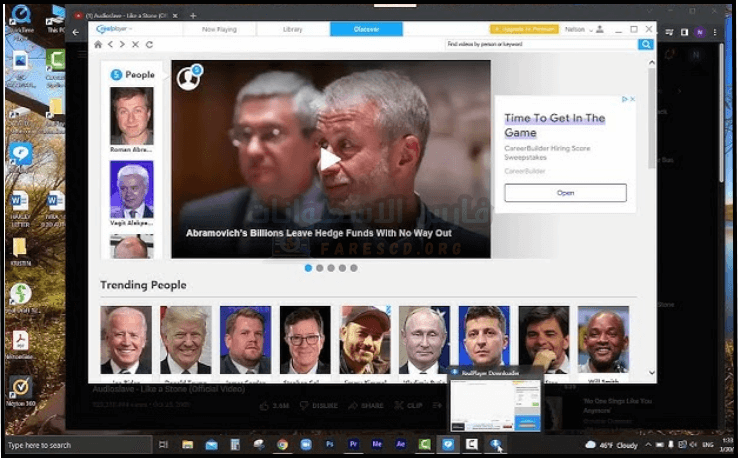Click the forward arrow navigation icon
Image resolution: width=738 pixels, height=458 pixels.
tap(123, 45)
